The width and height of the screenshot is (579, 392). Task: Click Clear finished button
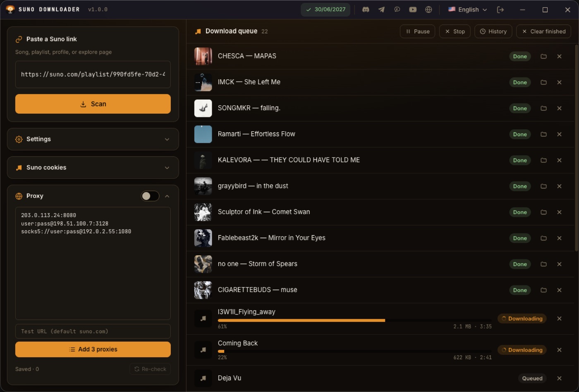click(544, 31)
